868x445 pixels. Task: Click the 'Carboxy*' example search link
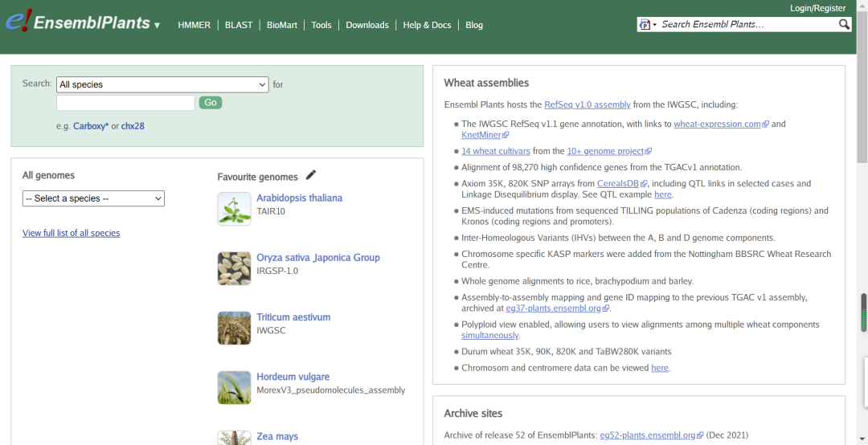tap(91, 126)
